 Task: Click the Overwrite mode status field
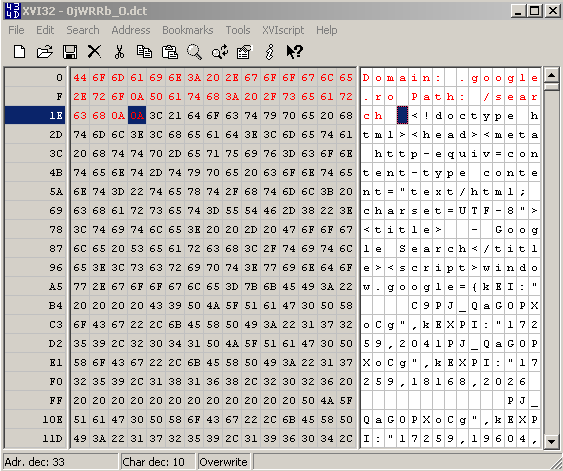(224, 462)
